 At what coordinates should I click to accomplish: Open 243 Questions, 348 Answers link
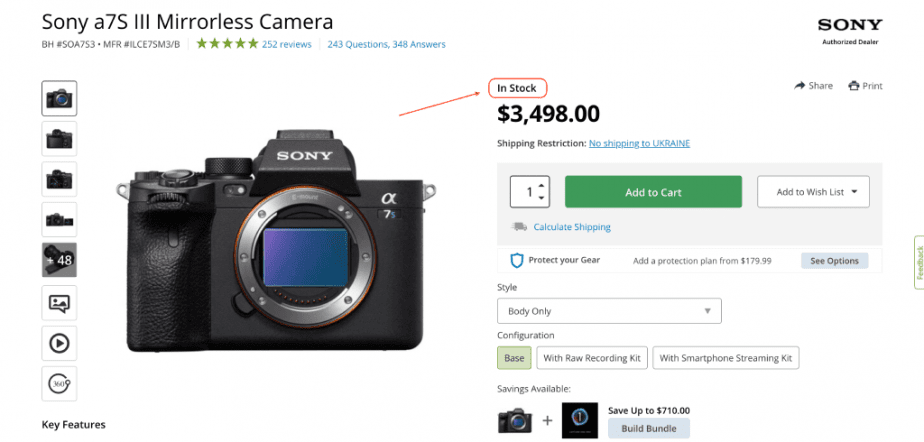coord(387,44)
